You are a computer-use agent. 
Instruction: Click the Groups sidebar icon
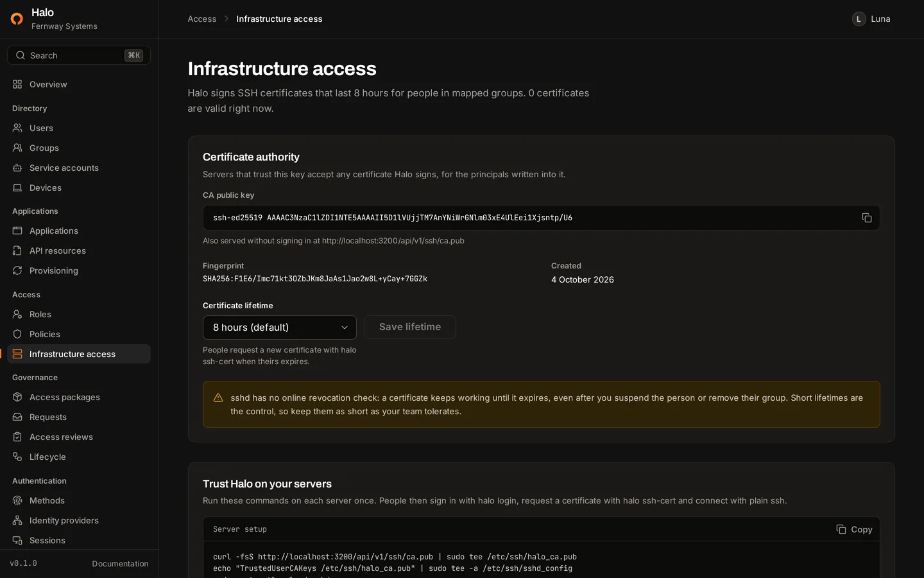17,148
